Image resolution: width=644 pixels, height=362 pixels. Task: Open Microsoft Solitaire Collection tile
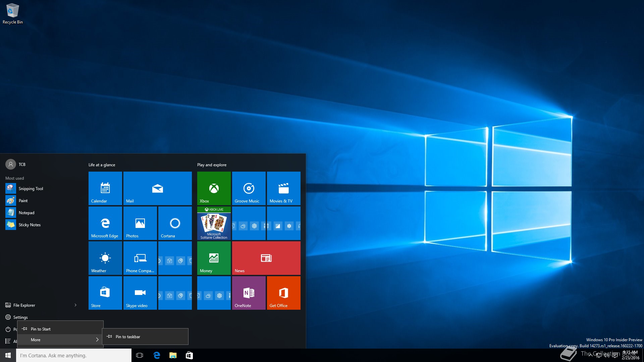click(214, 223)
